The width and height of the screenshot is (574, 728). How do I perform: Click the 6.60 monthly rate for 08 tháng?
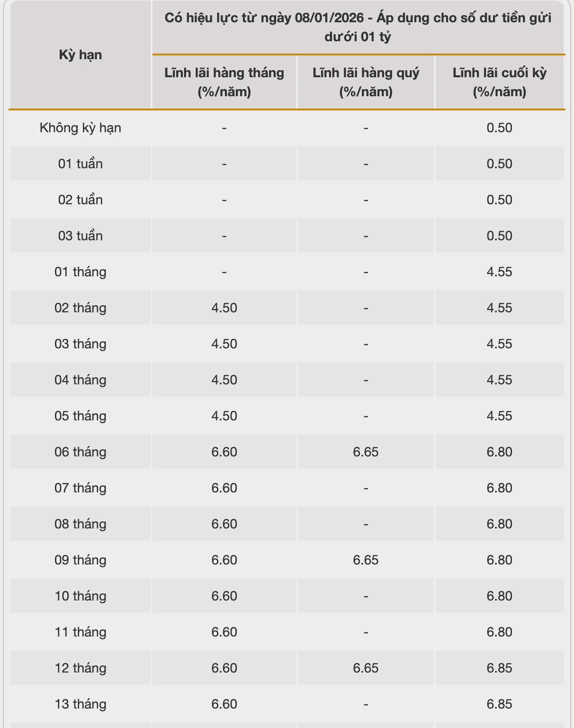coord(224,524)
